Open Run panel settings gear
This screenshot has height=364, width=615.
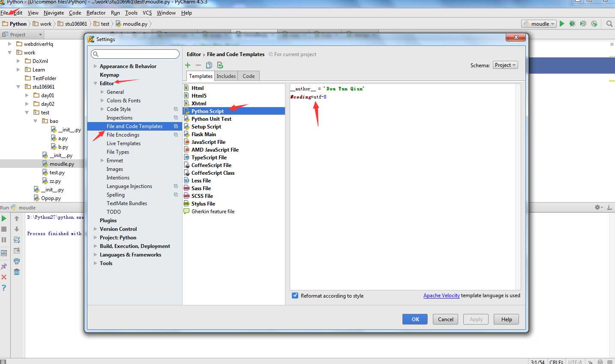tap(598, 207)
